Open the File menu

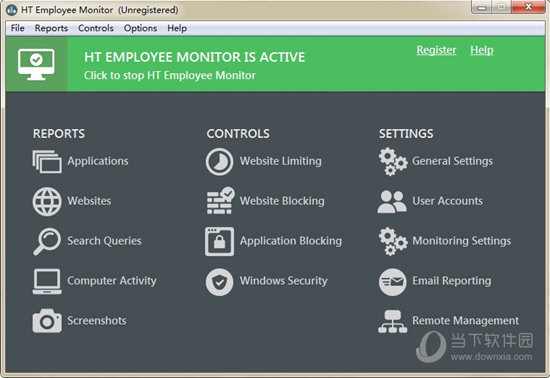[18, 28]
